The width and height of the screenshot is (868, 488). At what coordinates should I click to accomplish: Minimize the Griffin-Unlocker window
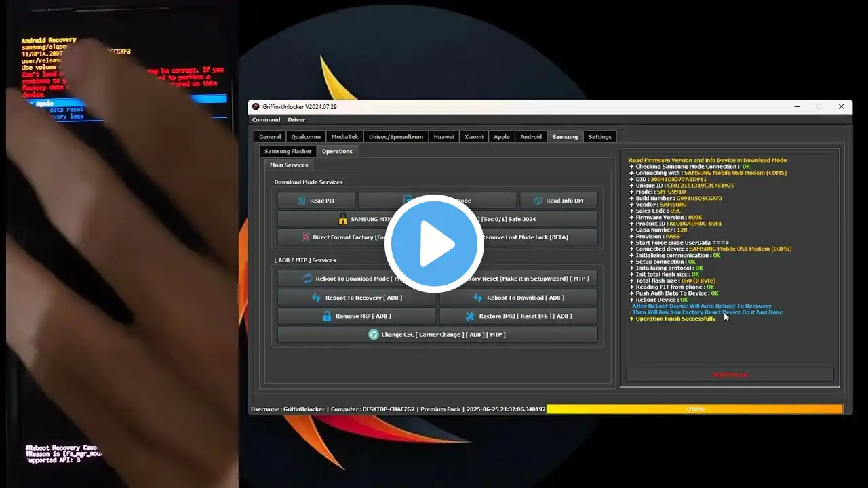tap(796, 106)
